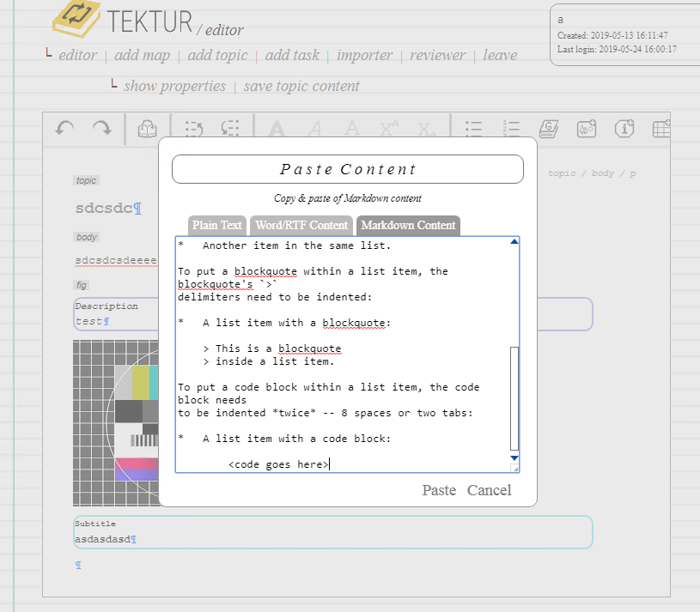The image size is (700, 612).
Task: Cancel the Paste Content dialog
Action: coord(489,490)
